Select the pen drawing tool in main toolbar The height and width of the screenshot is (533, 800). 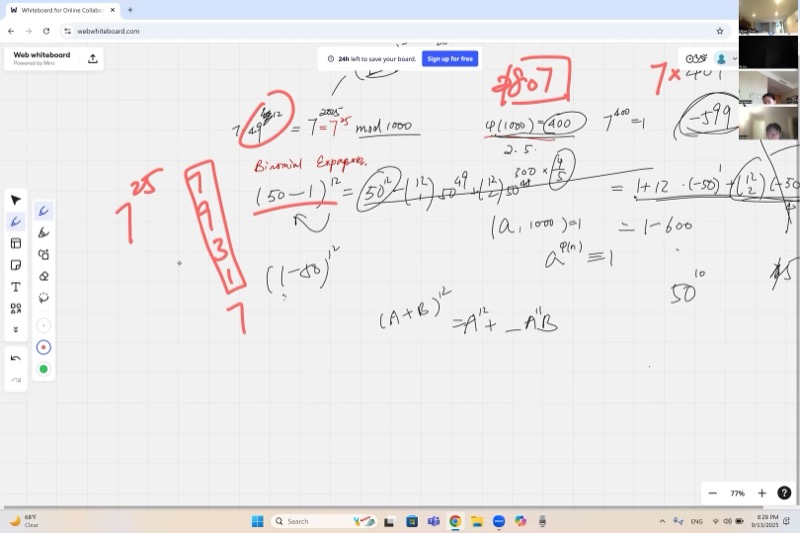(15, 222)
